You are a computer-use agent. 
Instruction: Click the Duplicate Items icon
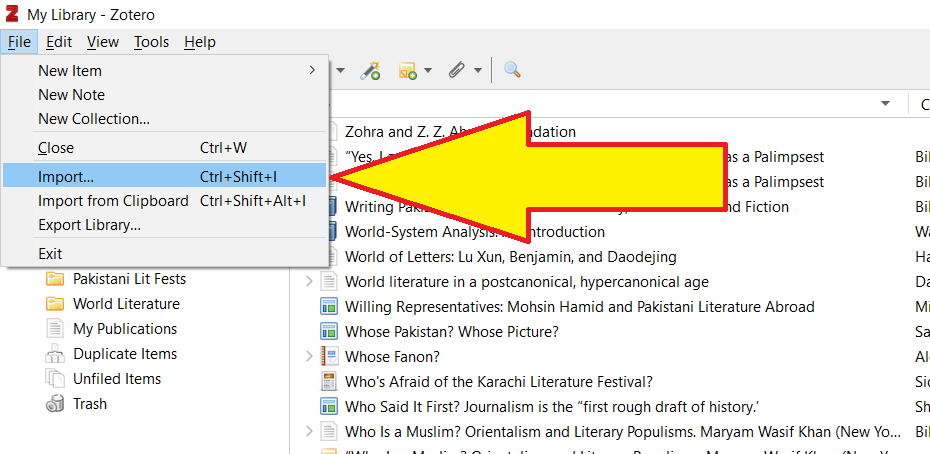click(55, 354)
